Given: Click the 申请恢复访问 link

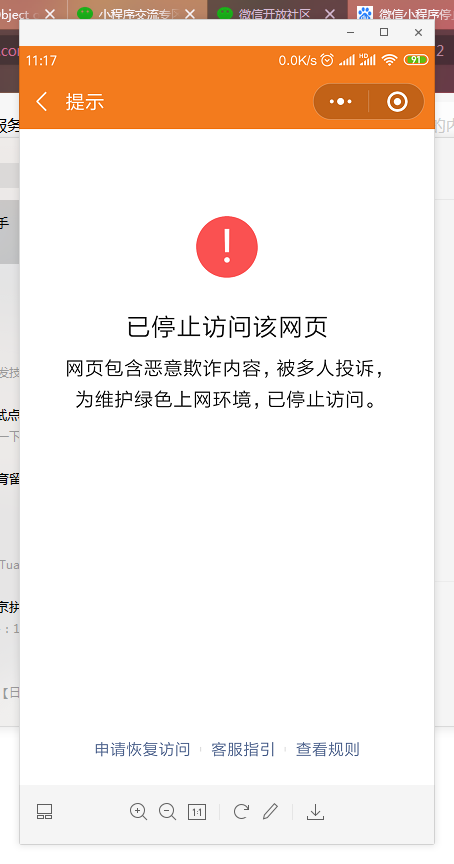Looking at the screenshot, I should (142, 749).
